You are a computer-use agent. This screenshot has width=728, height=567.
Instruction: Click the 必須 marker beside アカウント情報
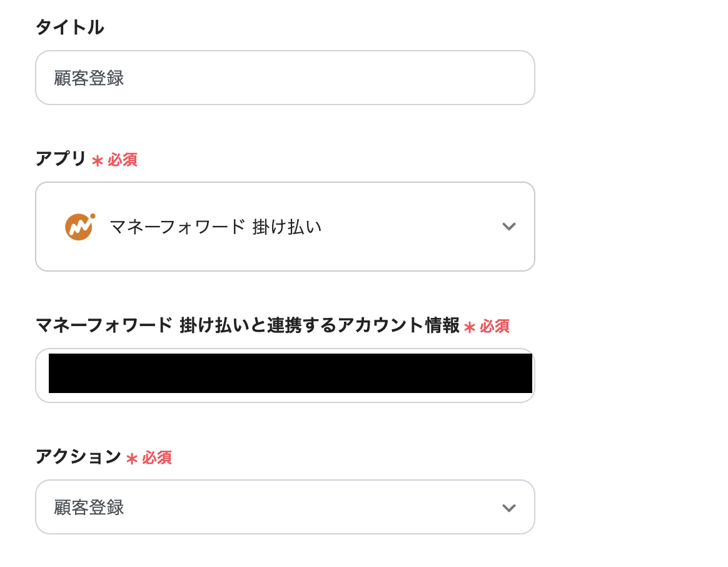click(x=494, y=327)
